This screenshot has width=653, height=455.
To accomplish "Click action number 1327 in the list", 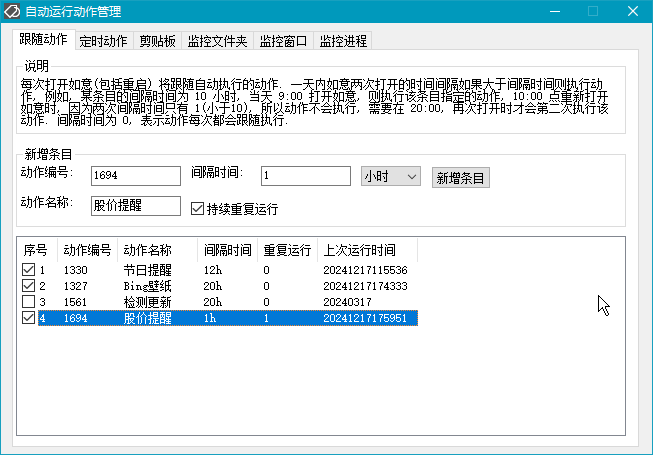I will click(75, 286).
